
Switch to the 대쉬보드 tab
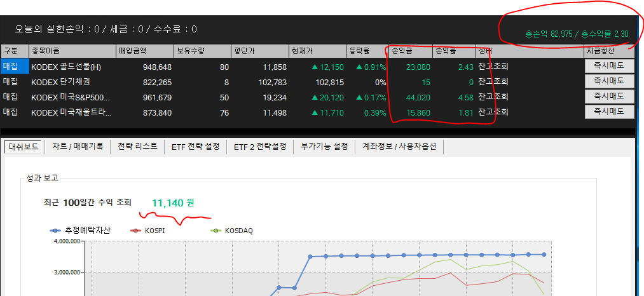pyautogui.click(x=24, y=147)
